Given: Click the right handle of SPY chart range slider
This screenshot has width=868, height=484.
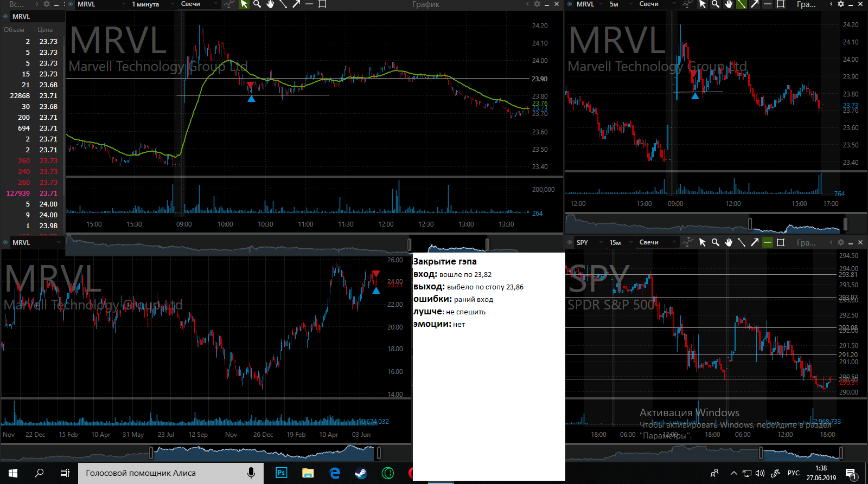Looking at the screenshot, I should [841, 453].
